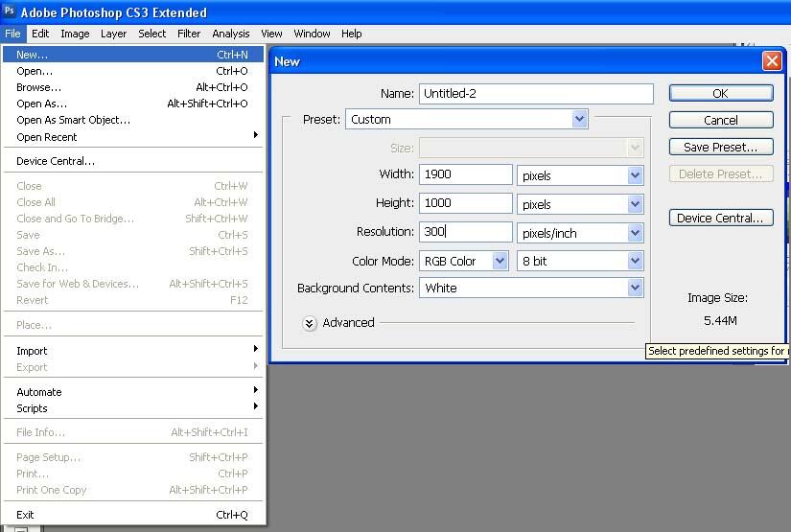Click OK in the New dialog
This screenshot has width=791, height=532.
click(721, 93)
